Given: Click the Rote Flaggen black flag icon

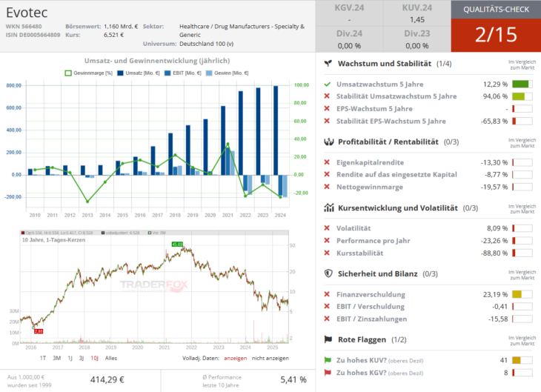Looking at the screenshot, I should click(328, 339).
